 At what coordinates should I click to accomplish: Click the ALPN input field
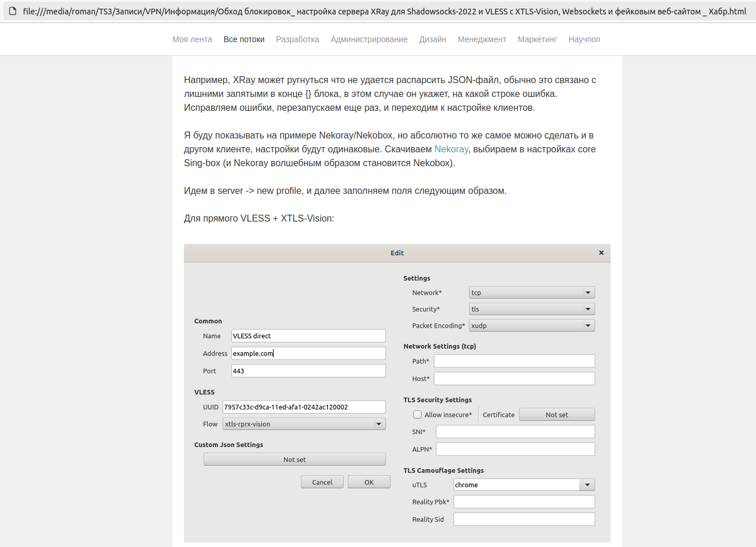pyautogui.click(x=516, y=449)
